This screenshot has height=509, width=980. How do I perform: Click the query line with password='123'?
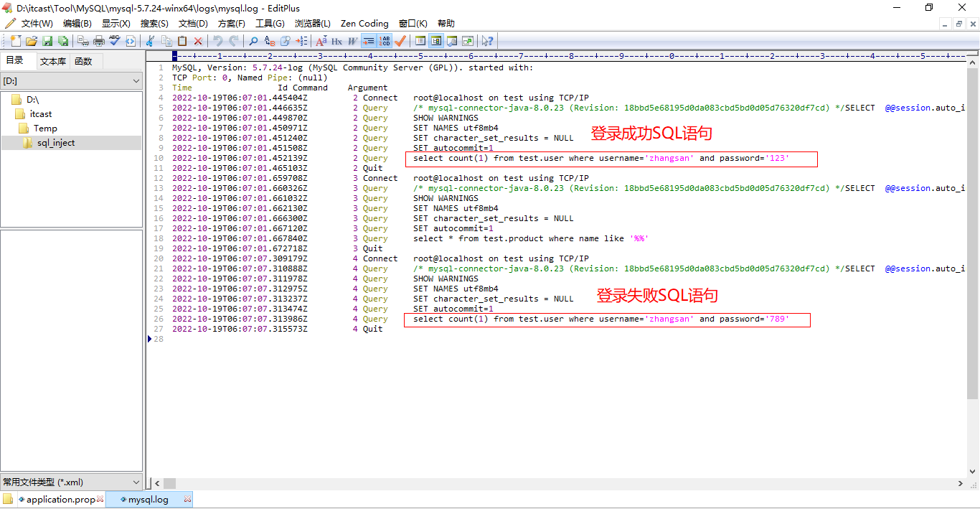[601, 158]
